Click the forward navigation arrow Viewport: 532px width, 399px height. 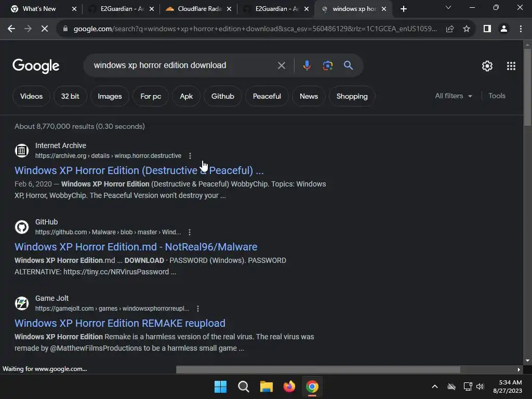click(x=28, y=29)
